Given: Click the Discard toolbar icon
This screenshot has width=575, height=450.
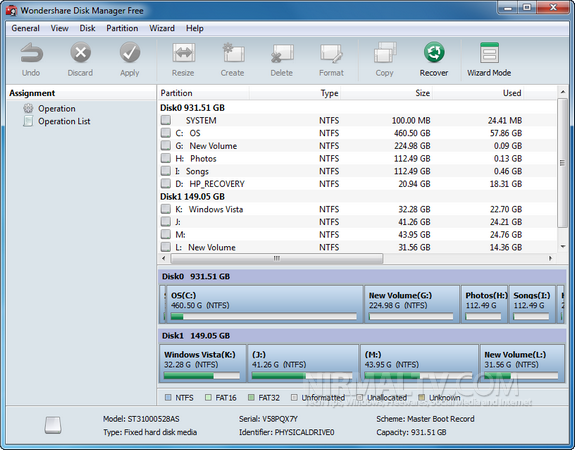Looking at the screenshot, I should pos(80,53).
